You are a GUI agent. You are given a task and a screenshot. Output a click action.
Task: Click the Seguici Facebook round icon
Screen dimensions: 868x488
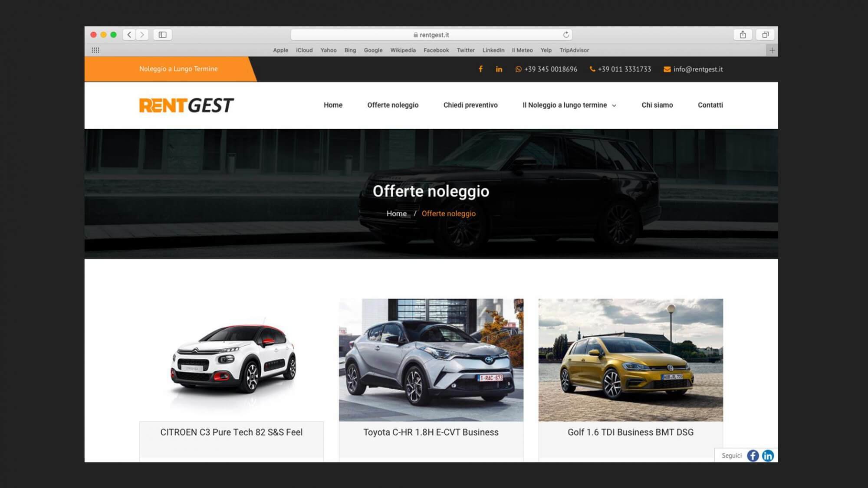click(753, 455)
